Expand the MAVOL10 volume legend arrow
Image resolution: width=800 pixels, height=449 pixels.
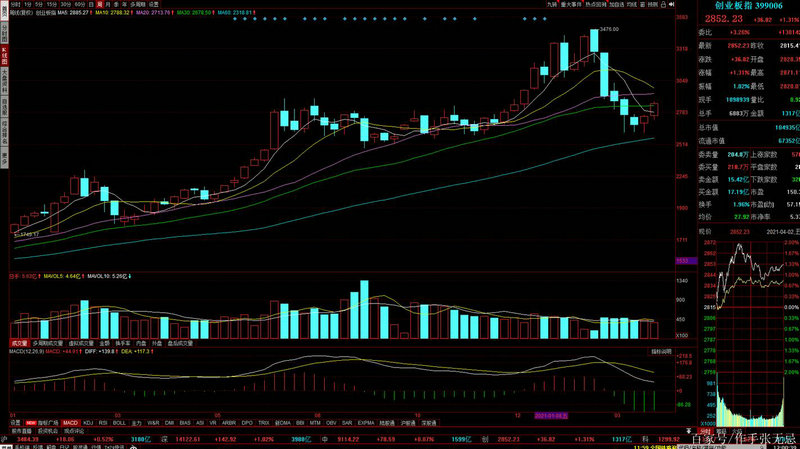pos(130,276)
